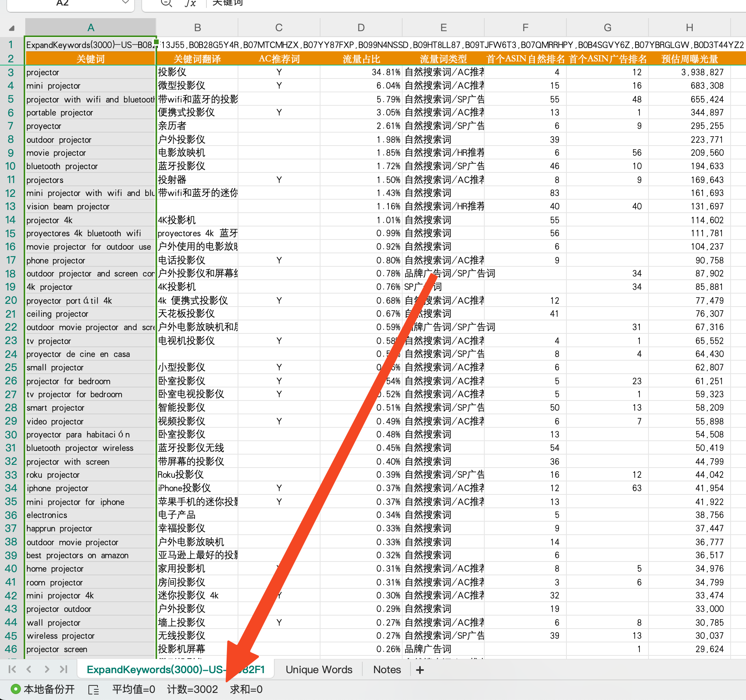Viewport: 746px width, 700px height.
Task: Select the 流量占比 header cell
Action: [x=361, y=59]
